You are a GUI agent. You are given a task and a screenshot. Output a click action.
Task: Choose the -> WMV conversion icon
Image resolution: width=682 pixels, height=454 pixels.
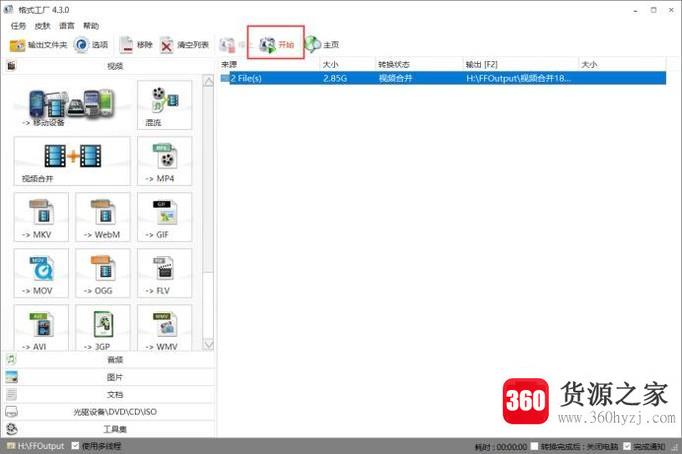point(164,328)
